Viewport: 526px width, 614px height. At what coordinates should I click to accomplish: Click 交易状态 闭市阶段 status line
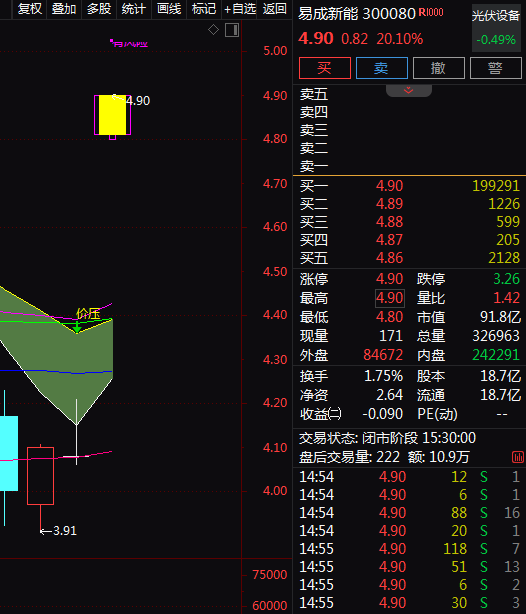click(387, 438)
